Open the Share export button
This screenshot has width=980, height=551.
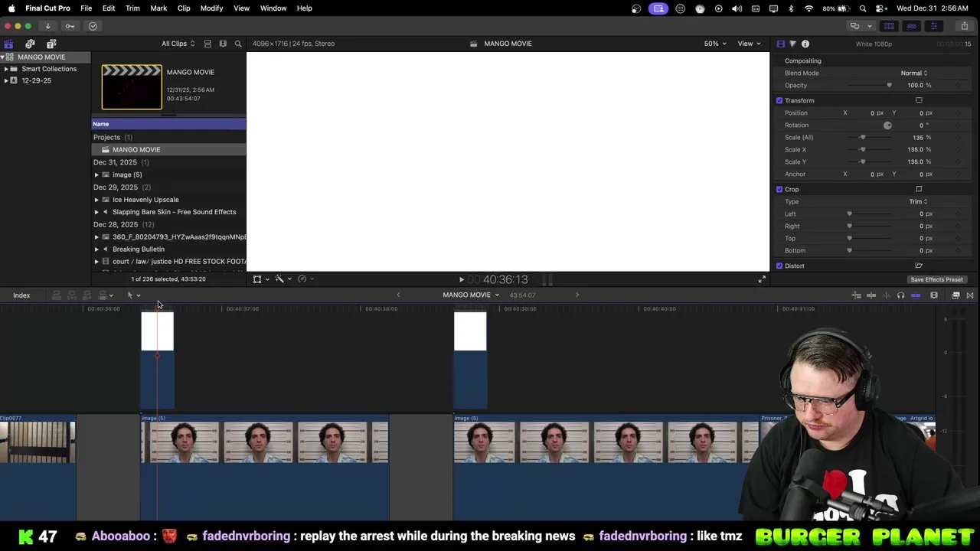(x=964, y=26)
